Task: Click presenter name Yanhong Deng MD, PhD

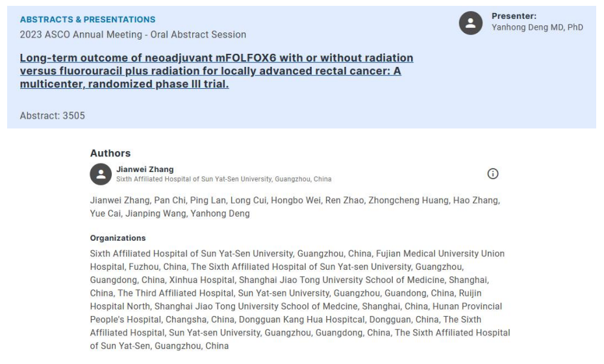Action: (537, 27)
